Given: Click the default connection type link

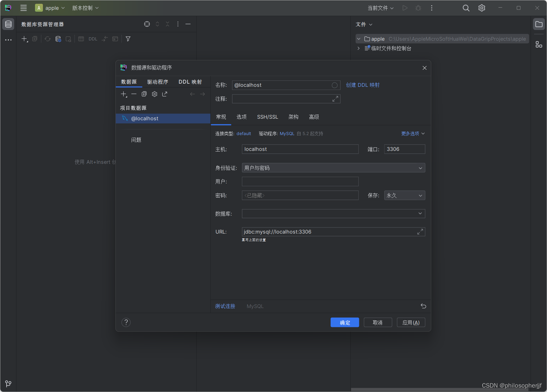Looking at the screenshot, I should pos(244,134).
